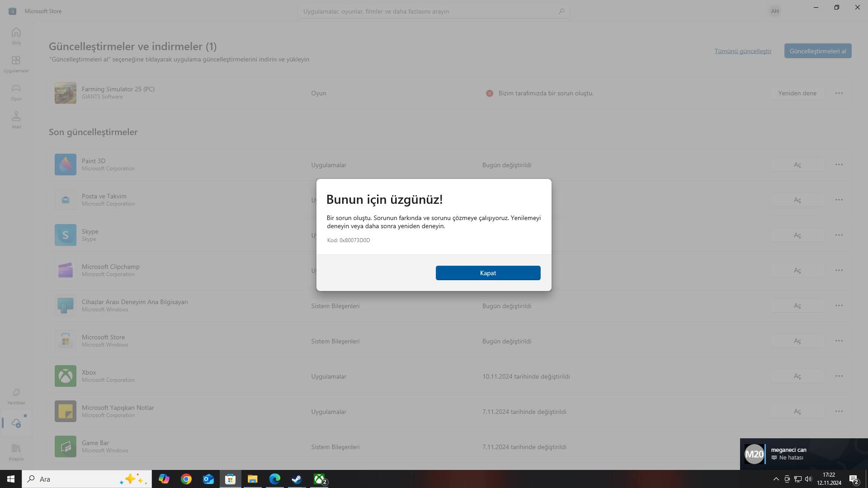The height and width of the screenshot is (488, 868).
Task: Click the Microsoft Store list app icon
Action: pyautogui.click(x=66, y=341)
